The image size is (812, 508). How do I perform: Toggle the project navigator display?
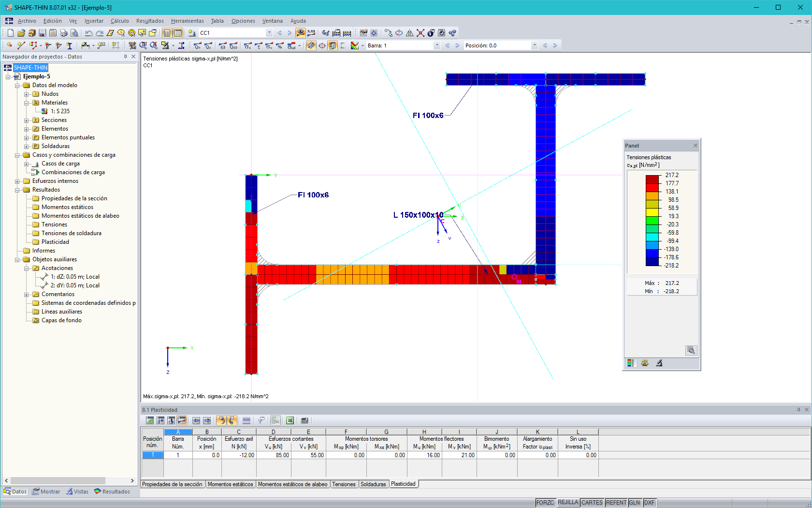(167, 33)
